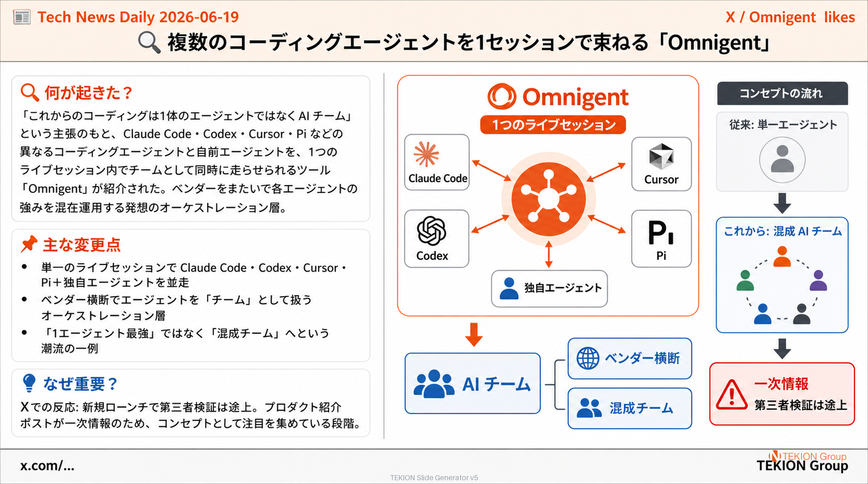The width and height of the screenshot is (868, 484).
Task: Click the orange search icon beside 何が起きた？
Action: tap(30, 92)
